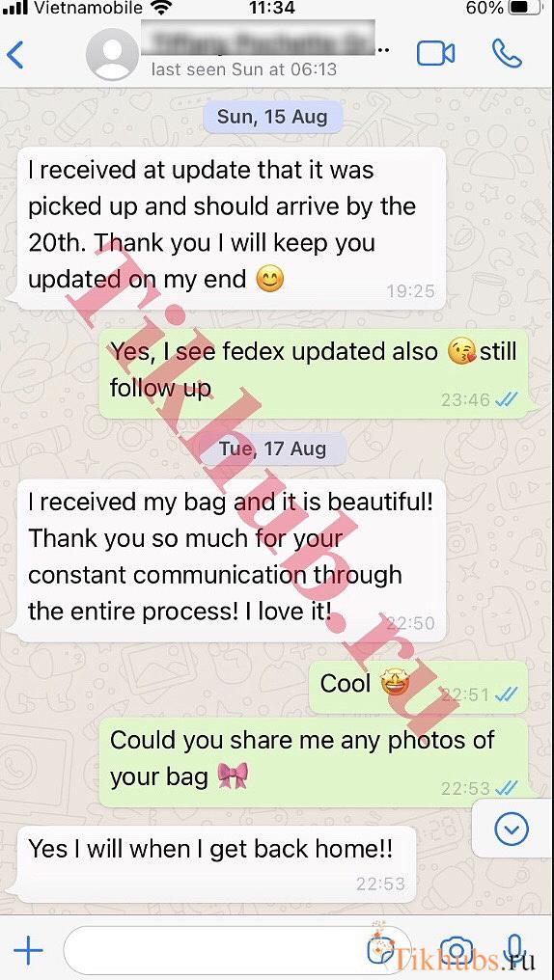Start a voice call using the phone icon
This screenshot has height=980, width=554.
pos(507,54)
